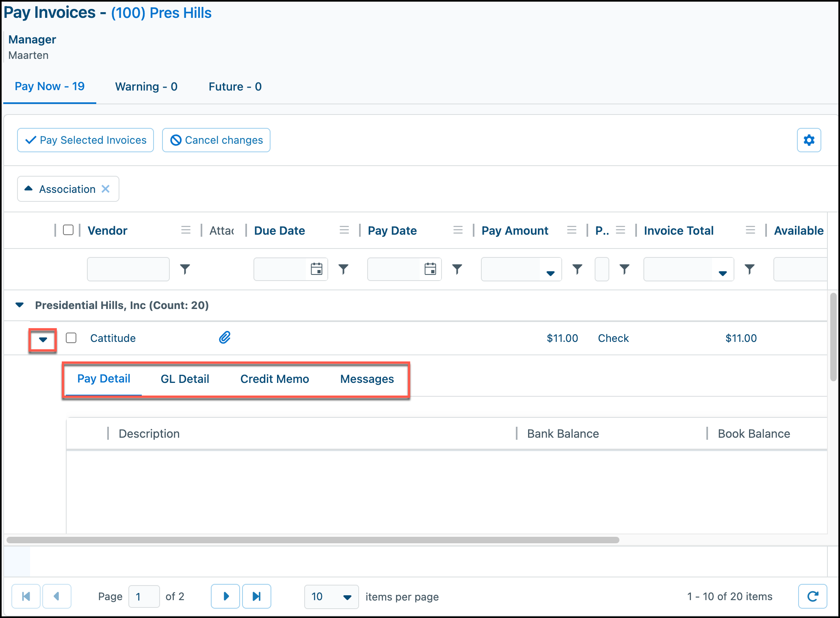Screen dimensions: 840x618
Task: Click the Vendor filter funnel icon
Action: pos(185,269)
